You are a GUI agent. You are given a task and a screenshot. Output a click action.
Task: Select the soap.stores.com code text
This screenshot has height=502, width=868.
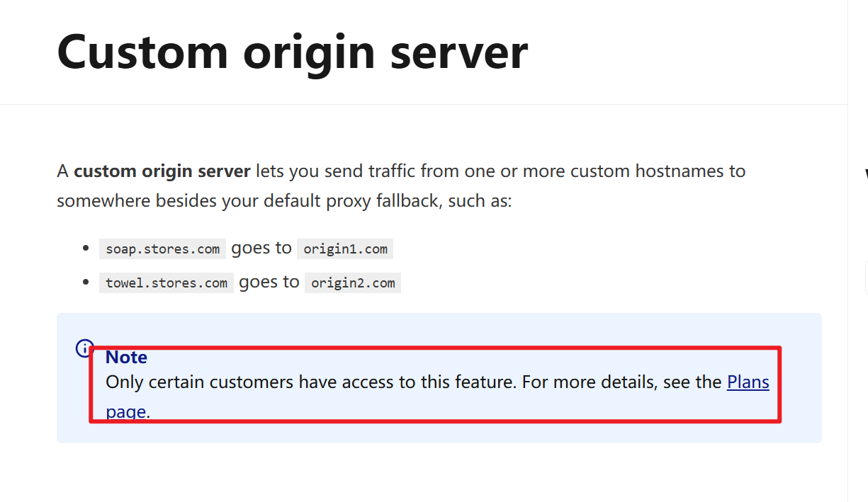pyautogui.click(x=162, y=249)
